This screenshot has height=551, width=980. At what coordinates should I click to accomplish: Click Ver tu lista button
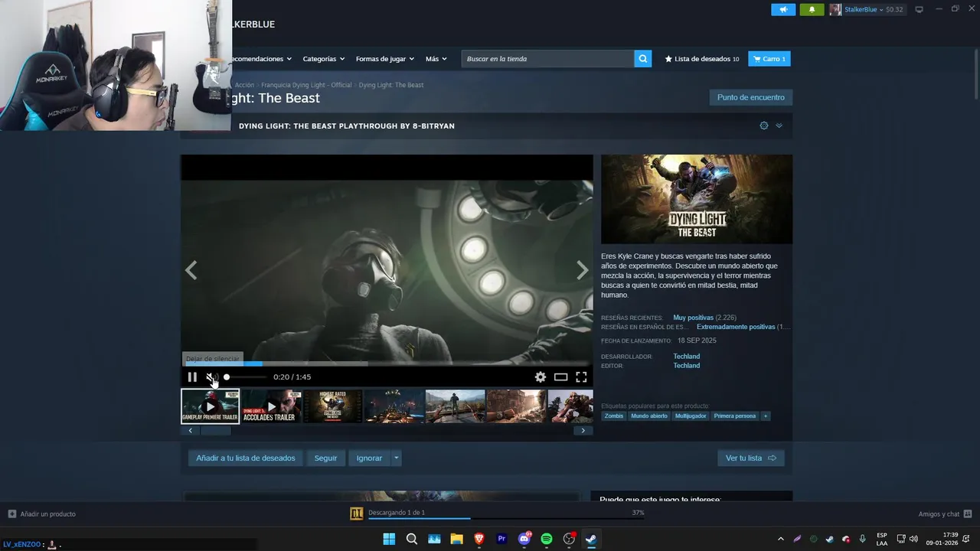point(750,458)
